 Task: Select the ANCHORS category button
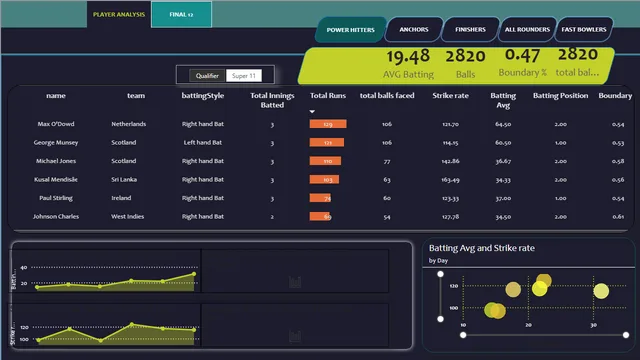click(414, 29)
